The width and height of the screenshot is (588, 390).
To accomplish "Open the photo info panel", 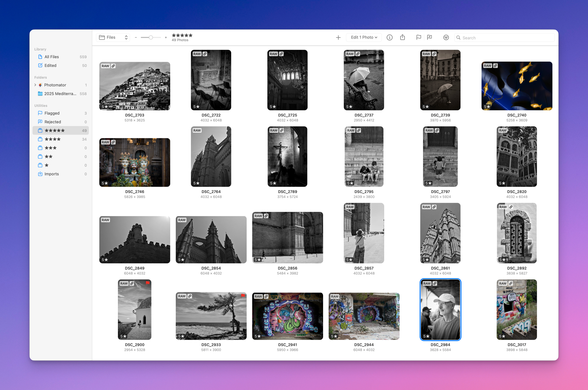I will (x=390, y=37).
